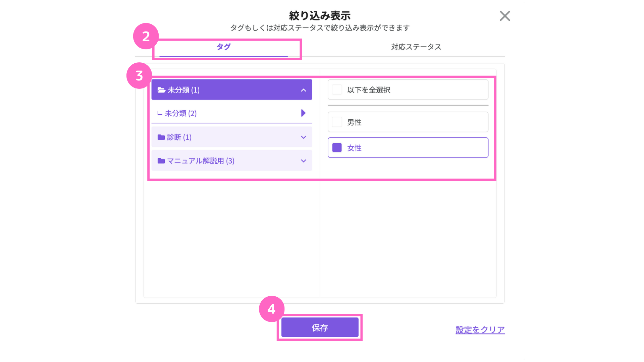Uncheck the 女性 tag checkbox

[337, 148]
